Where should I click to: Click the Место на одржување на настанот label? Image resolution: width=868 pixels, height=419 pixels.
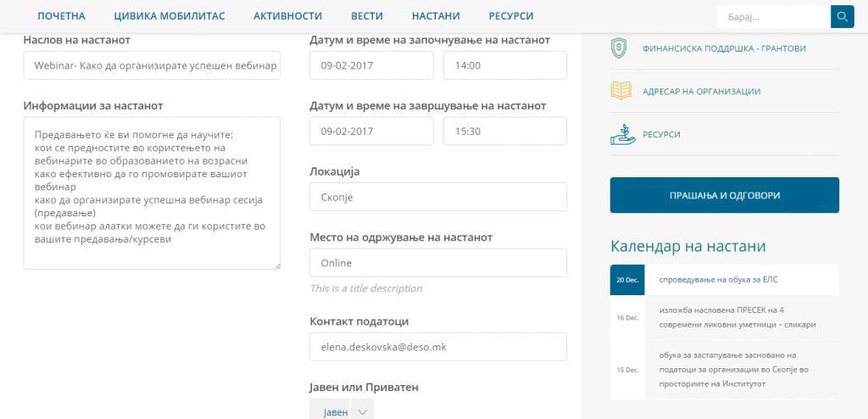click(401, 237)
